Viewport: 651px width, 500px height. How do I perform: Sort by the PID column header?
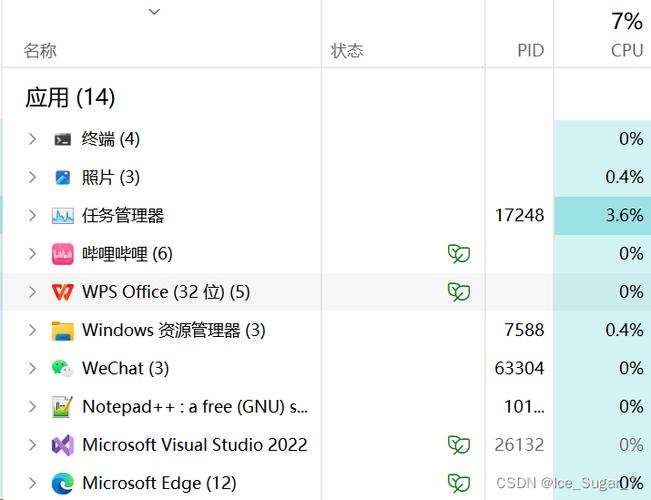point(531,51)
